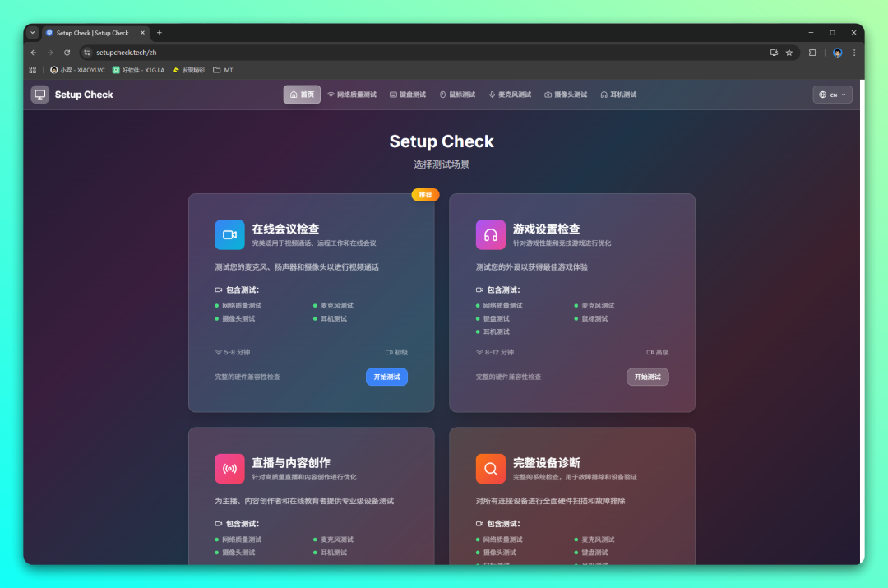Open 摄像头测试 in the navigation bar
This screenshot has height=588, width=888.
tap(566, 95)
